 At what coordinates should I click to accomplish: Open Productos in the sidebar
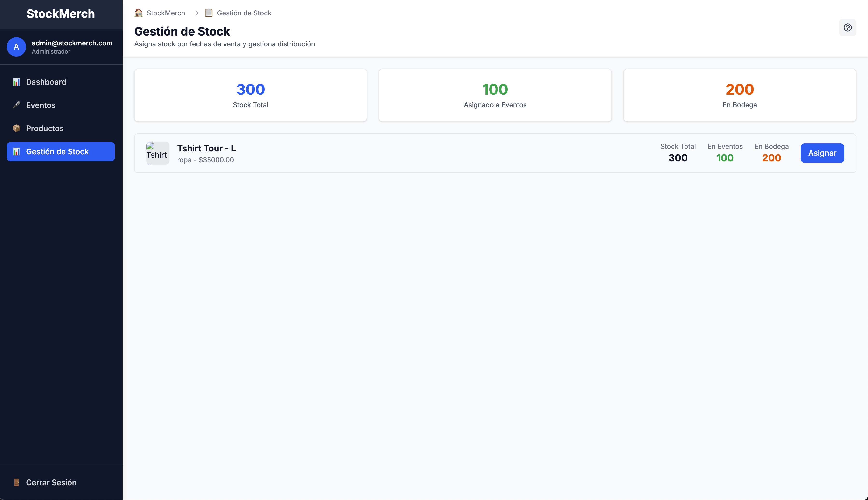(x=61, y=129)
